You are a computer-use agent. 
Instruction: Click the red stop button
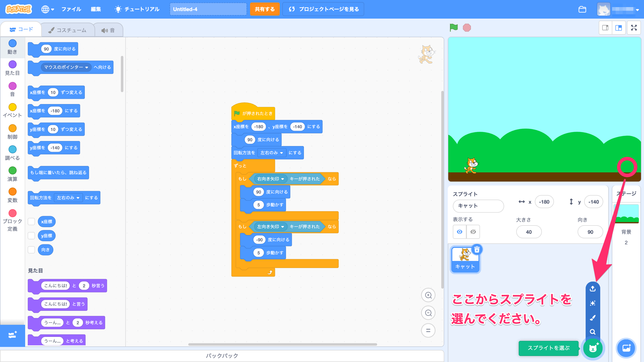coord(467,28)
